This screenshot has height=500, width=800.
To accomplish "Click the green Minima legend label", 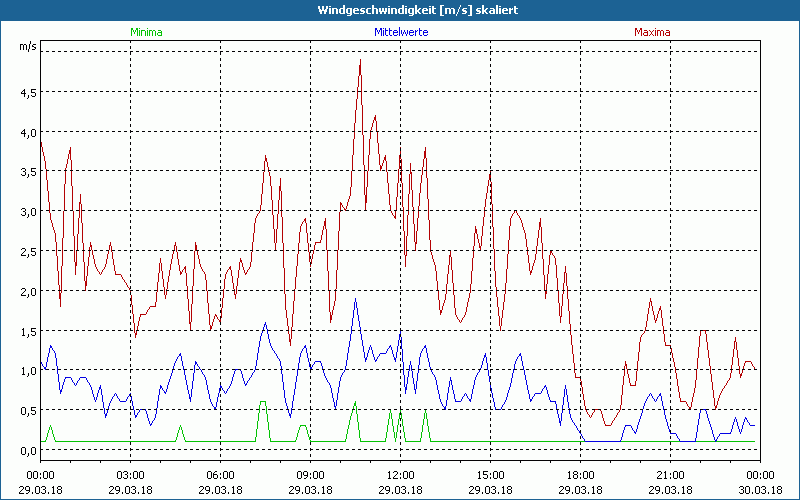I will pyautogui.click(x=146, y=32).
